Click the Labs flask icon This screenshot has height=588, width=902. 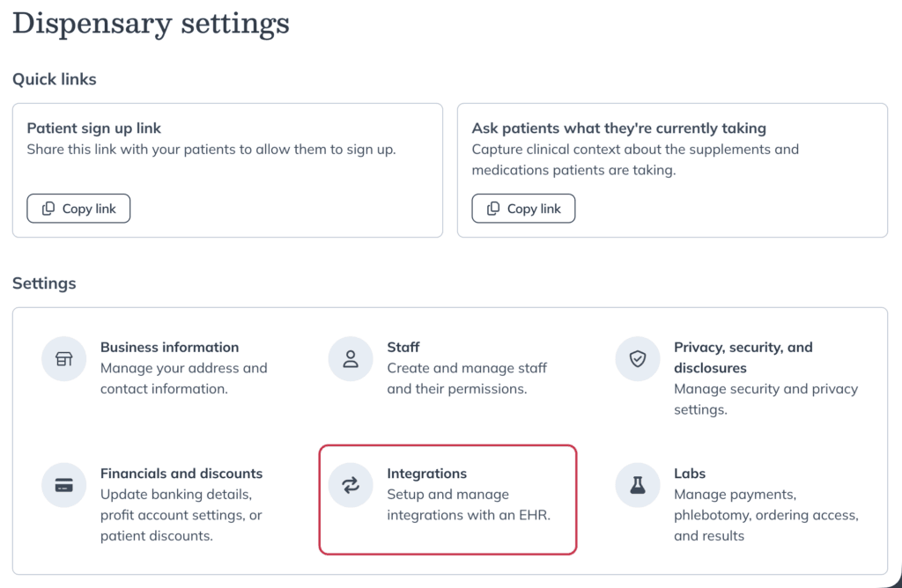(x=638, y=485)
